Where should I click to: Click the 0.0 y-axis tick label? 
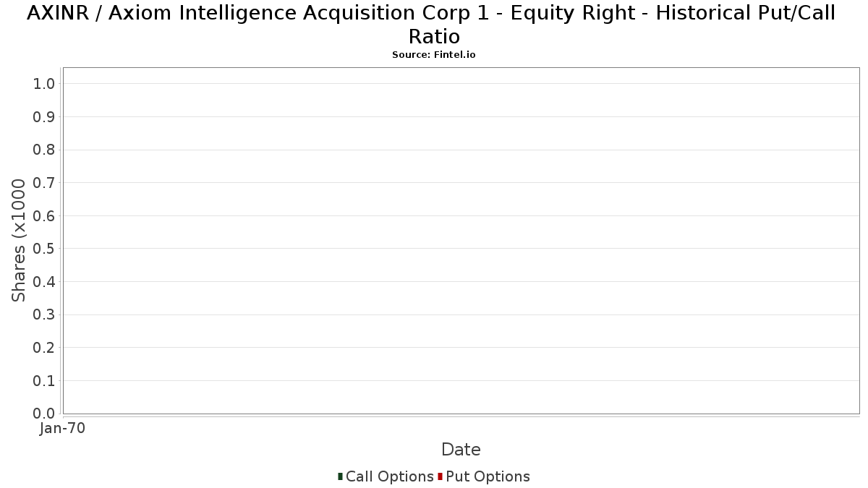(x=44, y=414)
